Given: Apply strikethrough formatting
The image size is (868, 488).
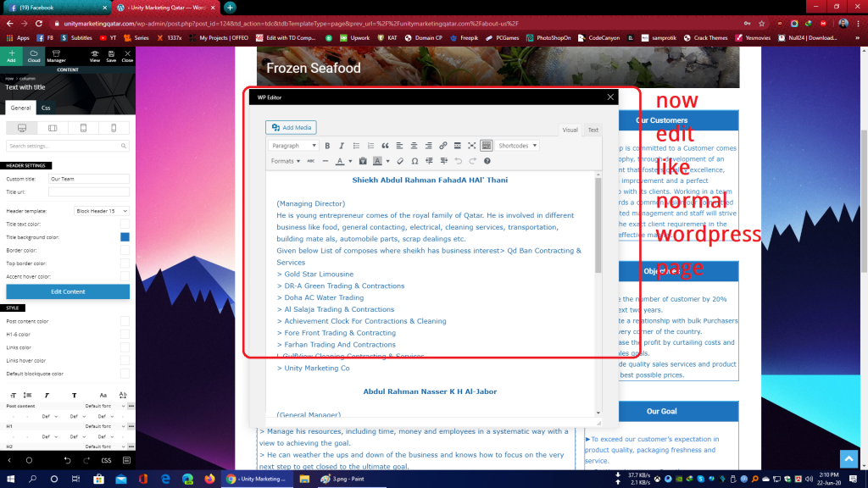Looking at the screenshot, I should [x=310, y=161].
